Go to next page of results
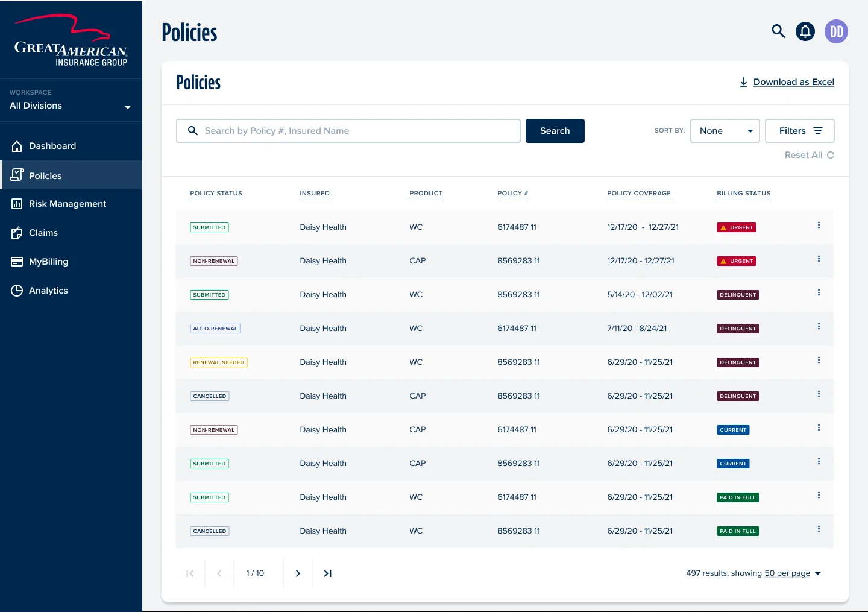868x612 pixels. pos(298,573)
